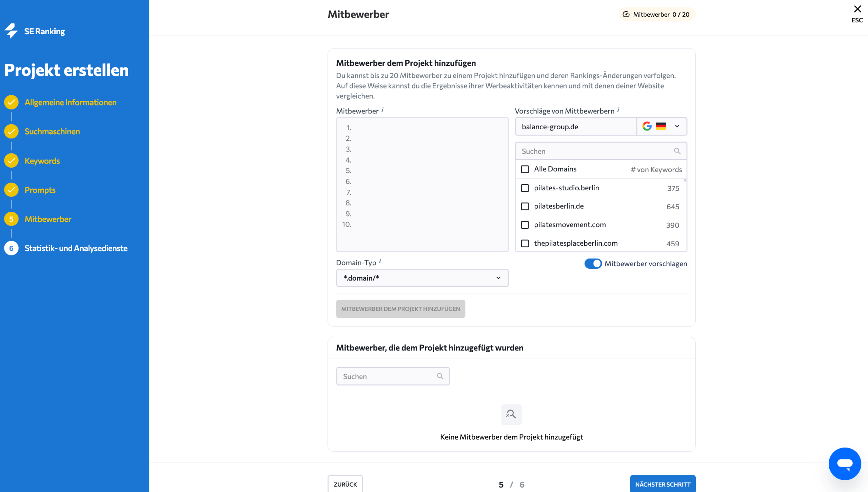Click the ESC label
This screenshot has height=492, width=868.
[857, 20]
